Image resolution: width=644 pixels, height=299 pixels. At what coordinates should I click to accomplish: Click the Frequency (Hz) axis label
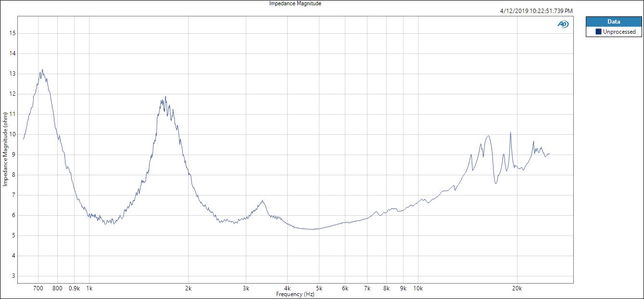coord(295,294)
